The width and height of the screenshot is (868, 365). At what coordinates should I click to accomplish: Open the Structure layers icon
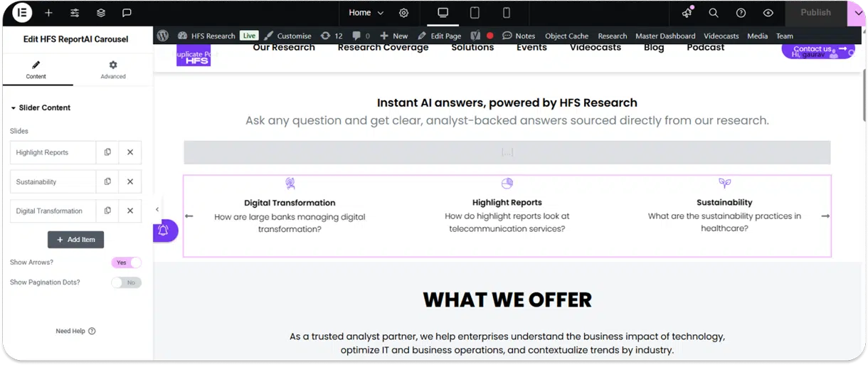[x=101, y=13]
